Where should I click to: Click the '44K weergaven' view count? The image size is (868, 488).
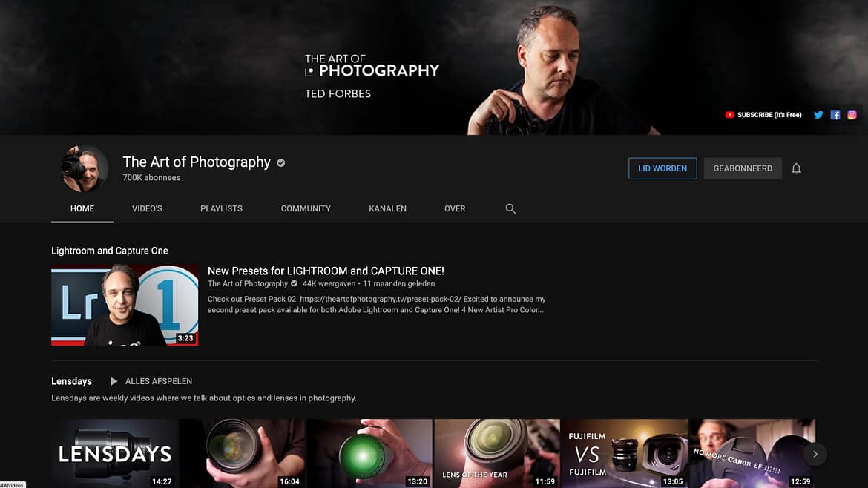329,283
